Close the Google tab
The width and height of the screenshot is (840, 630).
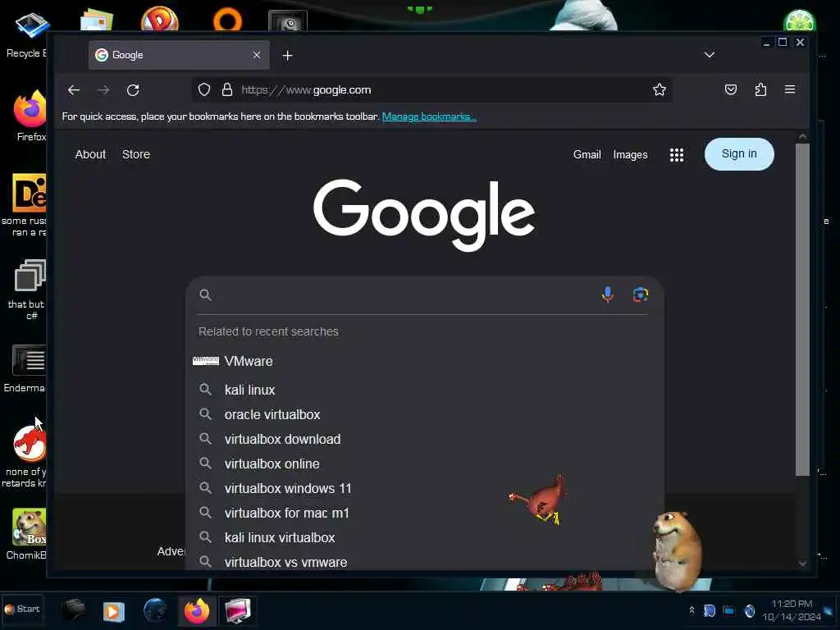(x=257, y=55)
